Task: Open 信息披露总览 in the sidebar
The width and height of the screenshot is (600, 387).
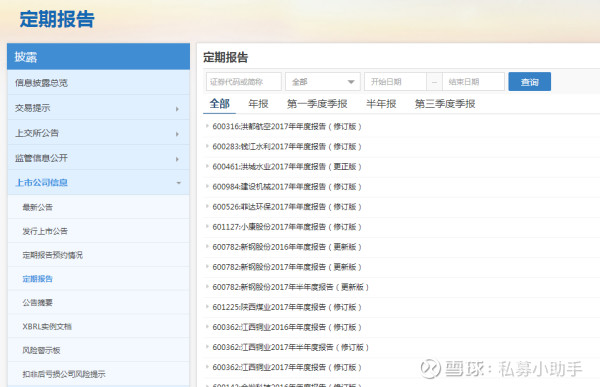Action: click(x=99, y=82)
